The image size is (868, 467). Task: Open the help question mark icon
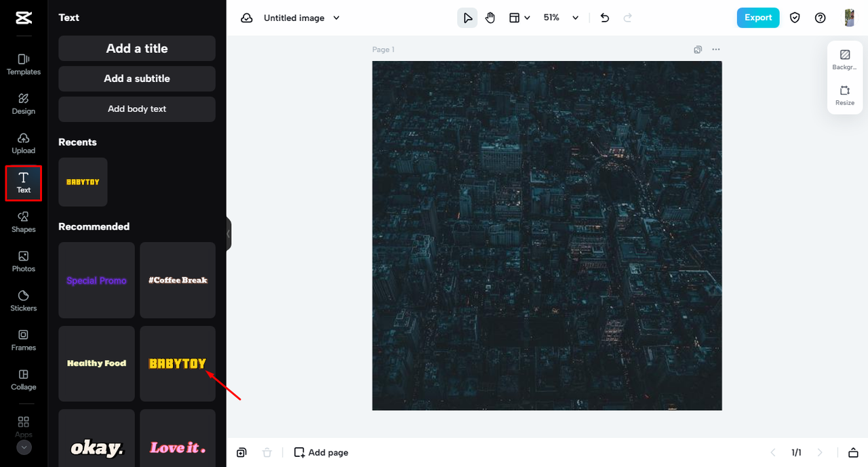(x=820, y=18)
